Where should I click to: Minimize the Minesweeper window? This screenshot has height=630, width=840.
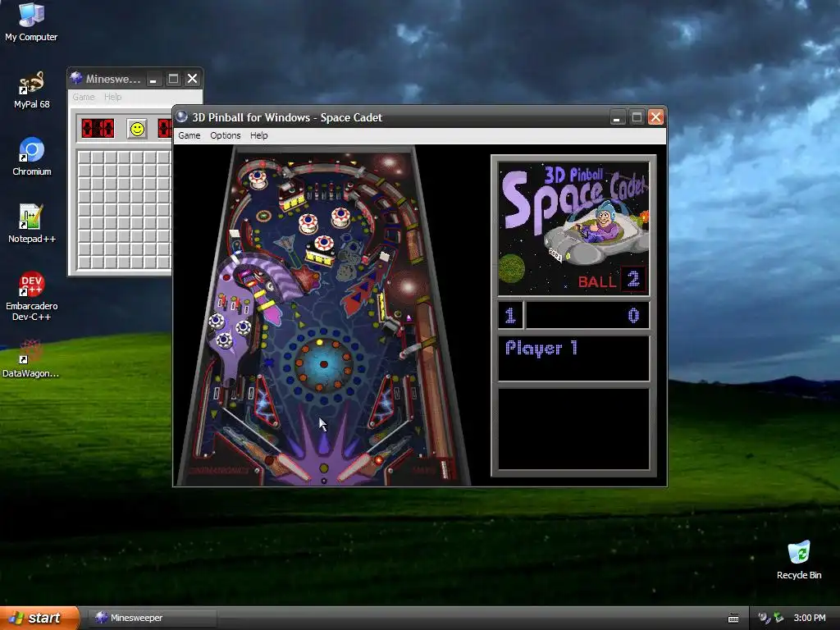click(153, 79)
